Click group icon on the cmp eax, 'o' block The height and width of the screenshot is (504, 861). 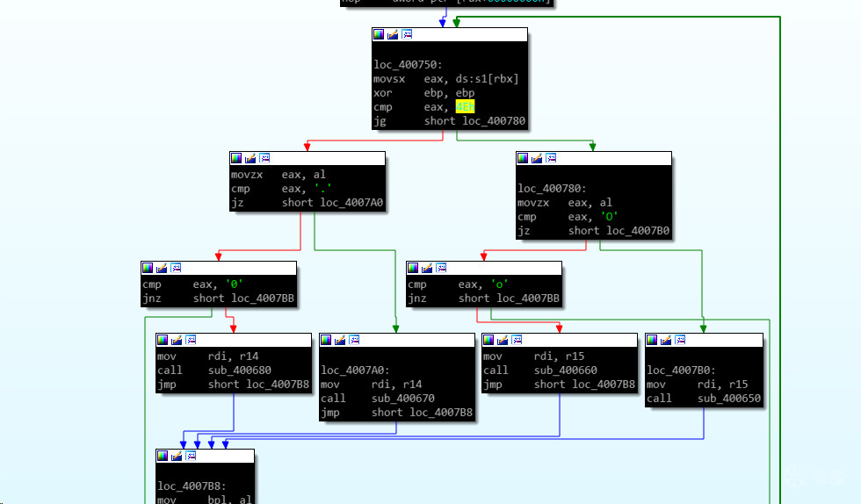(441, 268)
